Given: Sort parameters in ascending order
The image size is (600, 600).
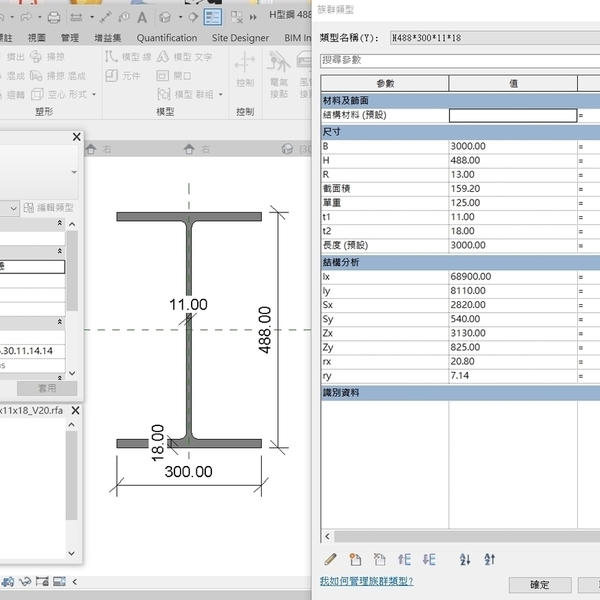Looking at the screenshot, I should [x=464, y=560].
